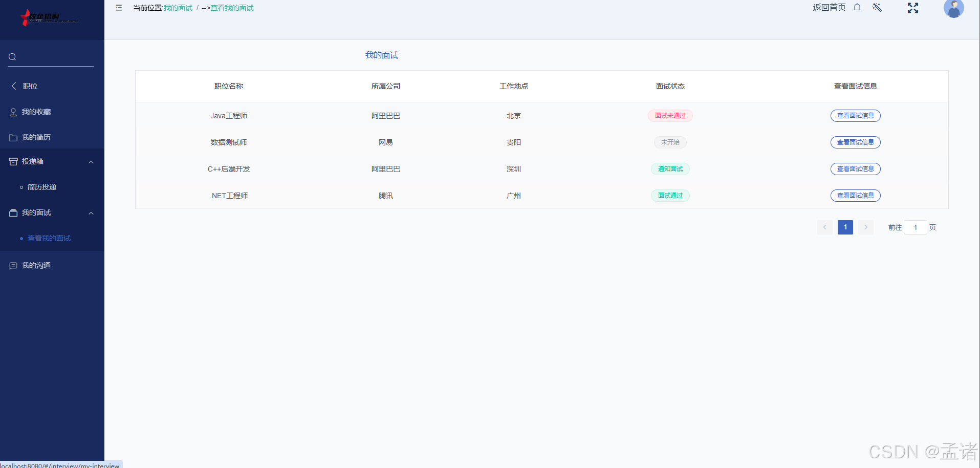Click the 我的沟通 chat icon
This screenshot has height=468, width=980.
(x=13, y=265)
